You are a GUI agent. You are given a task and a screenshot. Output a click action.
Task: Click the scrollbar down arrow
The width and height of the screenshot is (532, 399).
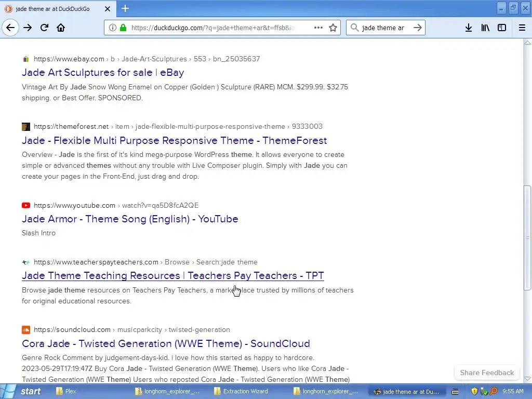coord(527,379)
